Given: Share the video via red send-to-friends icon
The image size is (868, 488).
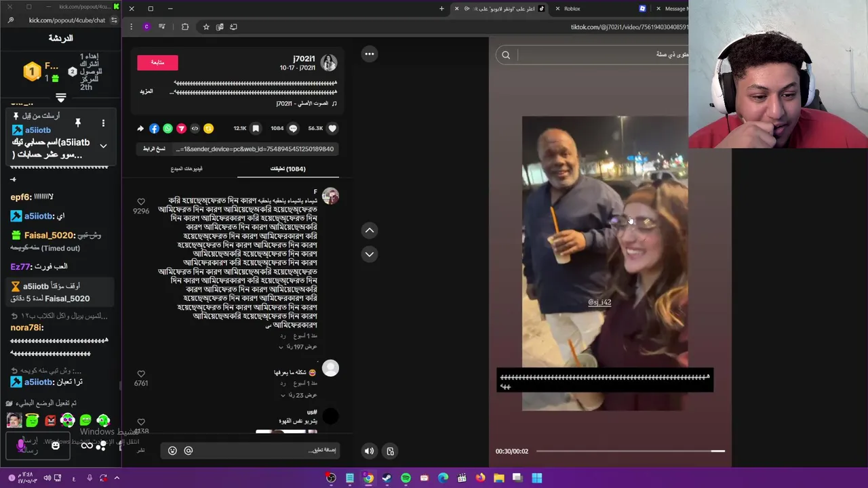Looking at the screenshot, I should click(181, 128).
